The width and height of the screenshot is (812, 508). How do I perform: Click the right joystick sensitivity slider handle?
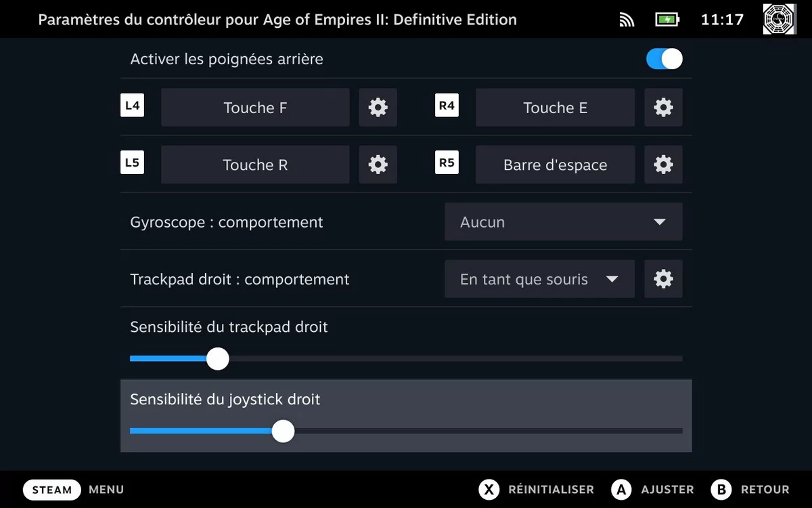click(x=283, y=431)
